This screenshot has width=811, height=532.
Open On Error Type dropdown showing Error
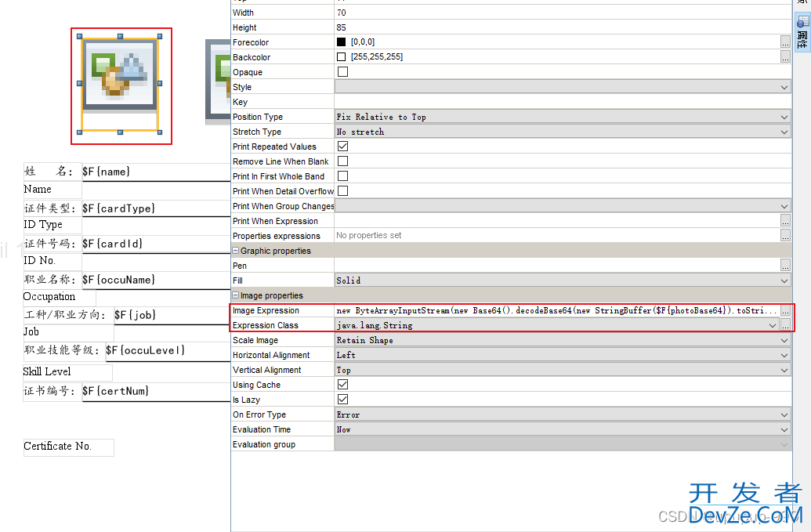click(x=563, y=414)
